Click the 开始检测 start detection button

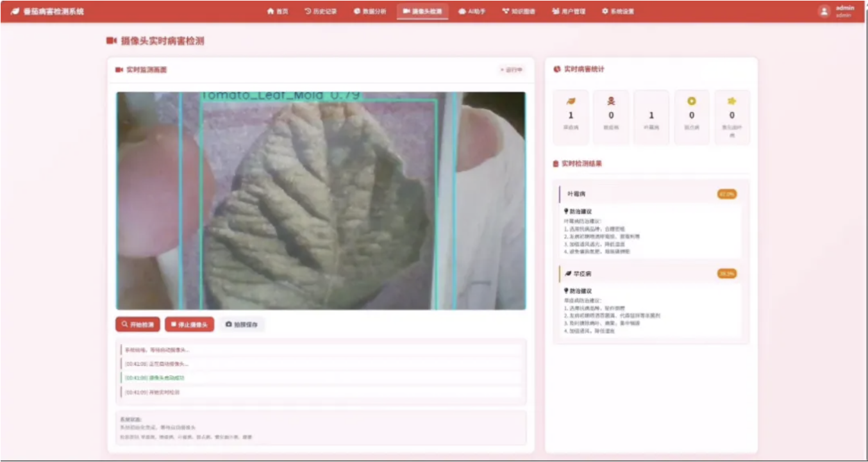(x=138, y=325)
